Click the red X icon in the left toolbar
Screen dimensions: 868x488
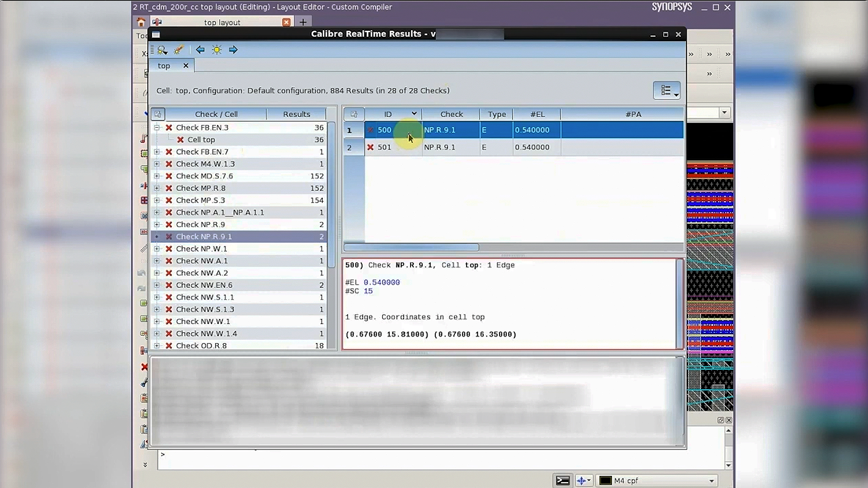[145, 367]
